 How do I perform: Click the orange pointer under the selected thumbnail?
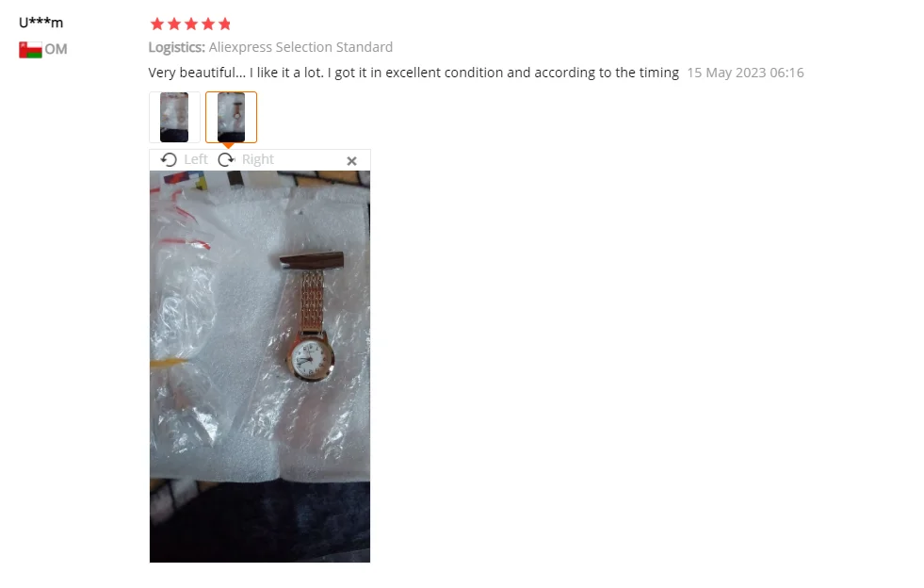[x=229, y=146]
